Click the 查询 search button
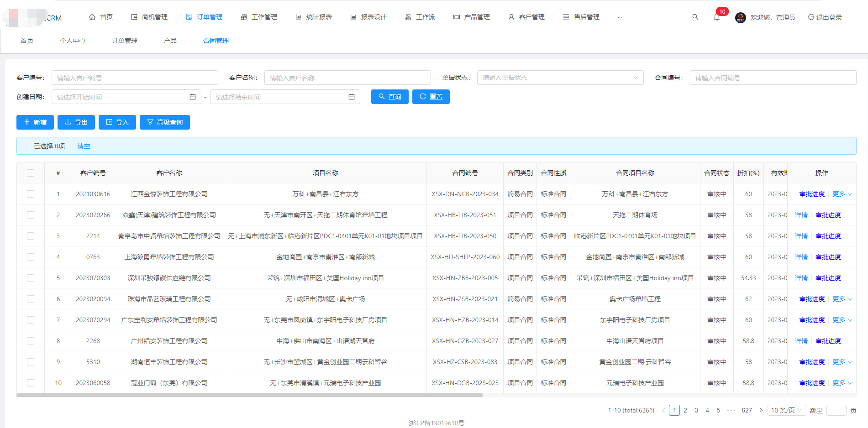The image size is (868, 428). click(390, 97)
